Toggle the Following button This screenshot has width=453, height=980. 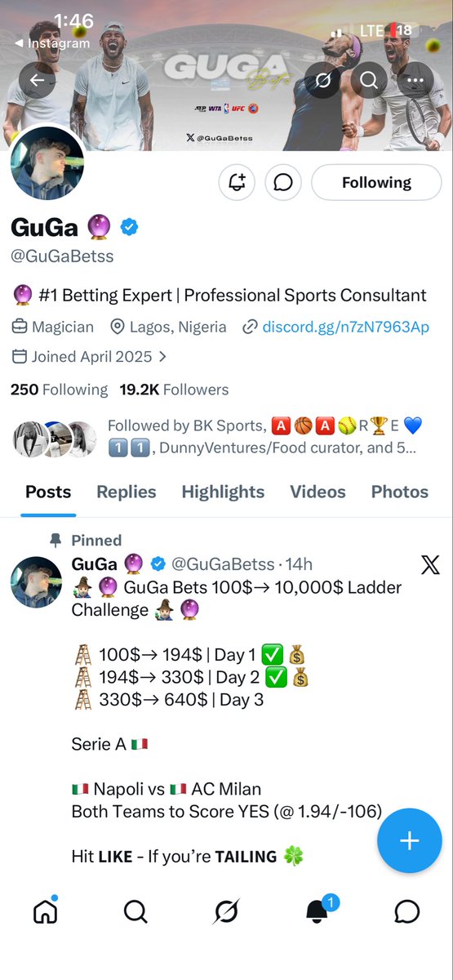377,182
